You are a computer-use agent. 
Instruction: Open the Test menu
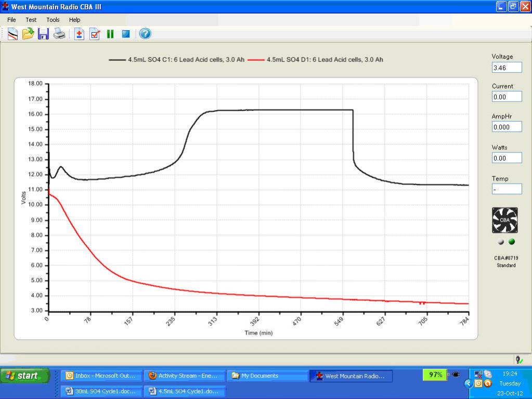pos(31,20)
